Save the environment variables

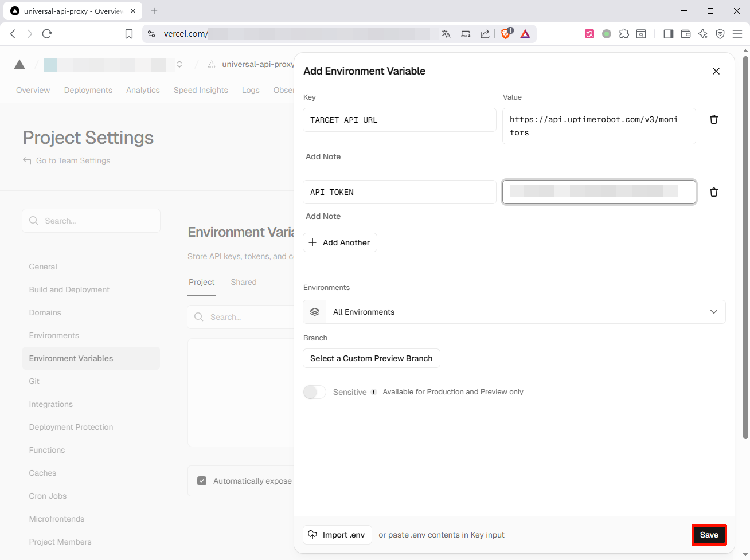pyautogui.click(x=709, y=535)
